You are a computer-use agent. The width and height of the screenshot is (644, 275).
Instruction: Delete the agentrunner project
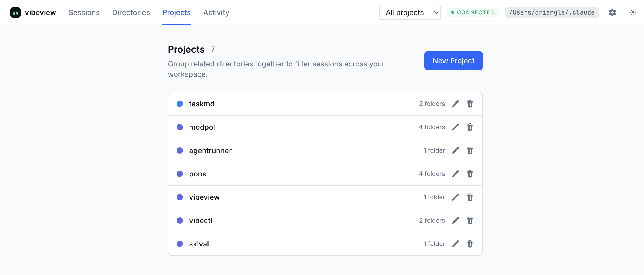pos(470,150)
